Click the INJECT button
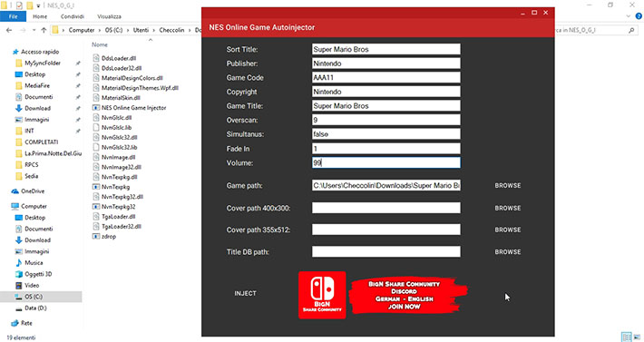 pos(245,293)
